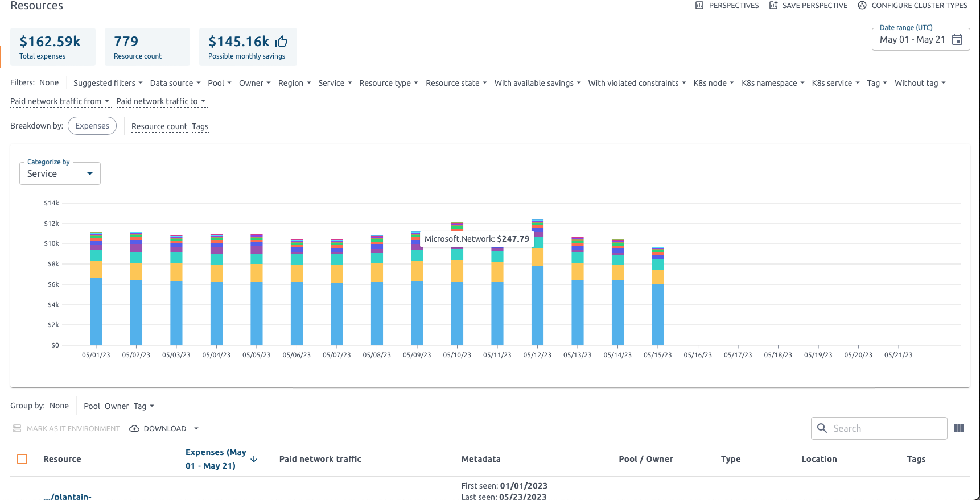Image resolution: width=980 pixels, height=500 pixels.
Task: Open the Group by Tag dropdown
Action: coord(144,406)
